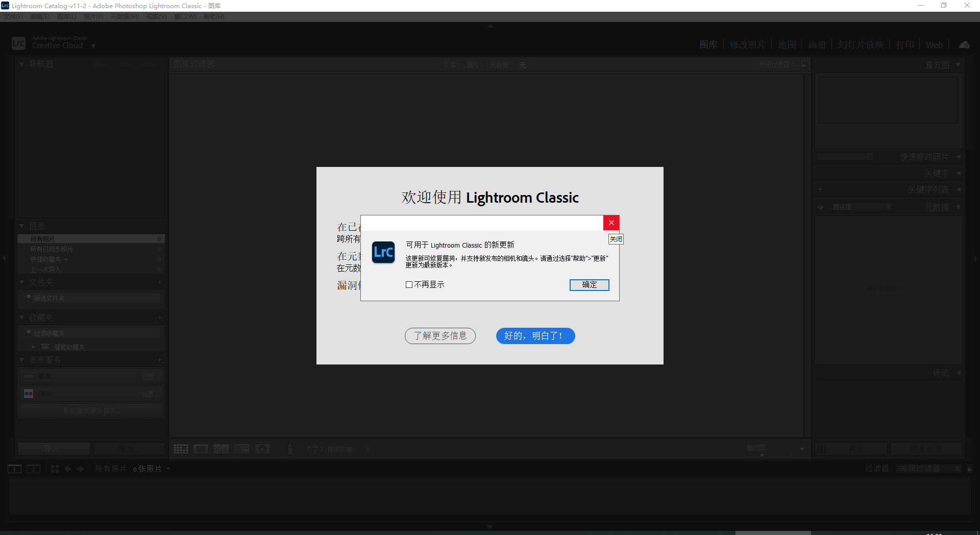Image resolution: width=980 pixels, height=535 pixels.
Task: Click the 硬盘 publish service icon
Action: point(29,376)
